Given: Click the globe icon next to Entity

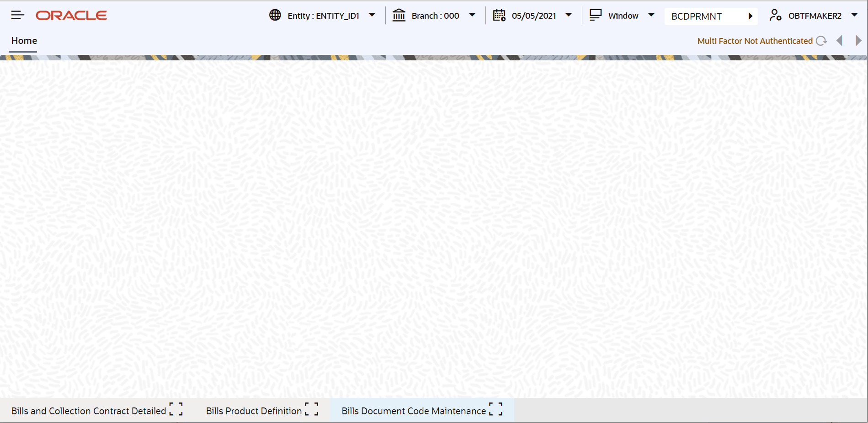Looking at the screenshot, I should click(274, 15).
